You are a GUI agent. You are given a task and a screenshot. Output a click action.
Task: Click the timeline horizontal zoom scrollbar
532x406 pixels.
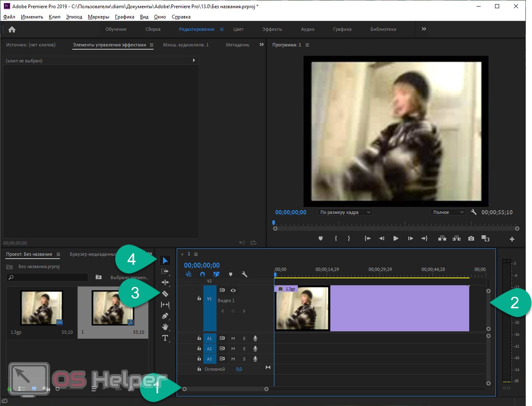[226, 389]
